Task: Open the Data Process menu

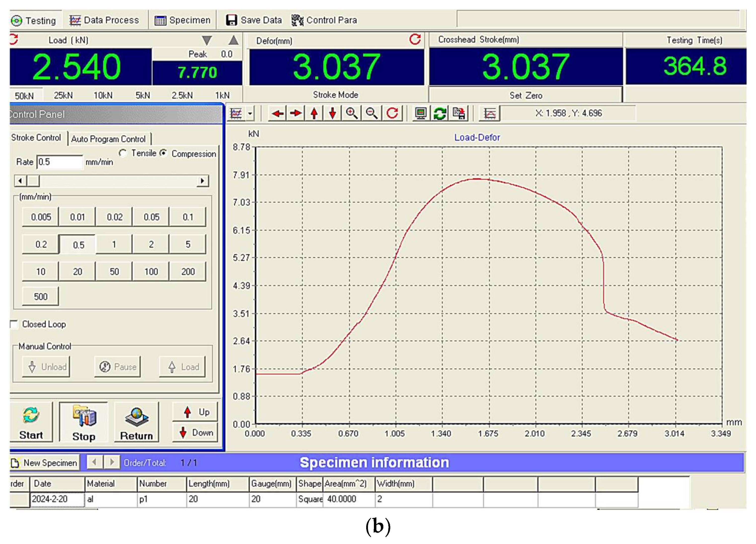Action: coord(104,20)
